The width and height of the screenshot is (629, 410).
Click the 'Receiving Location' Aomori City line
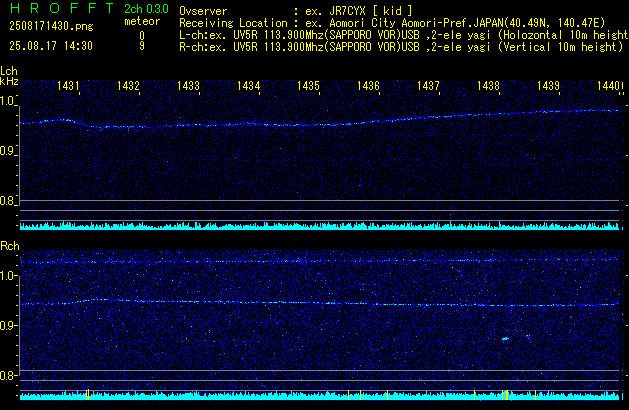coord(392,23)
